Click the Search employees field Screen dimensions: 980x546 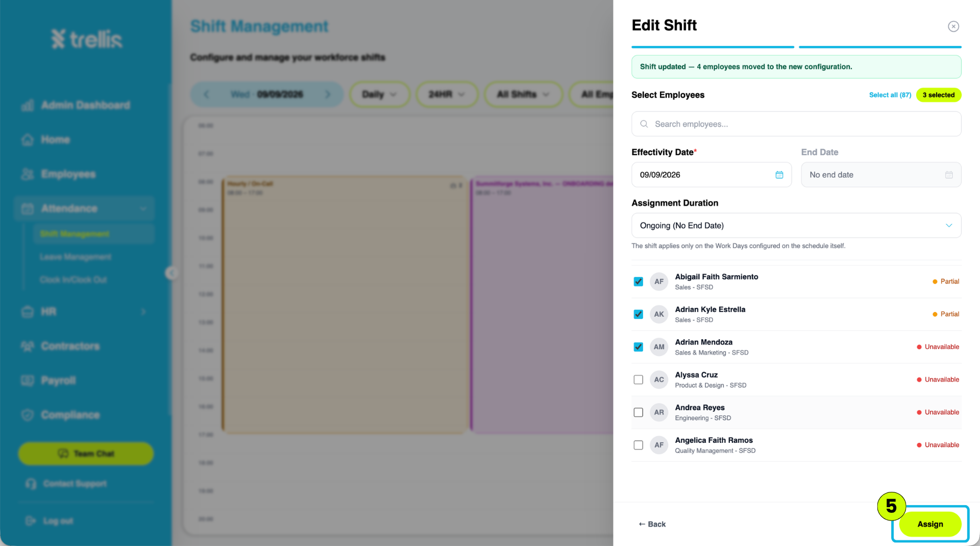(x=796, y=124)
